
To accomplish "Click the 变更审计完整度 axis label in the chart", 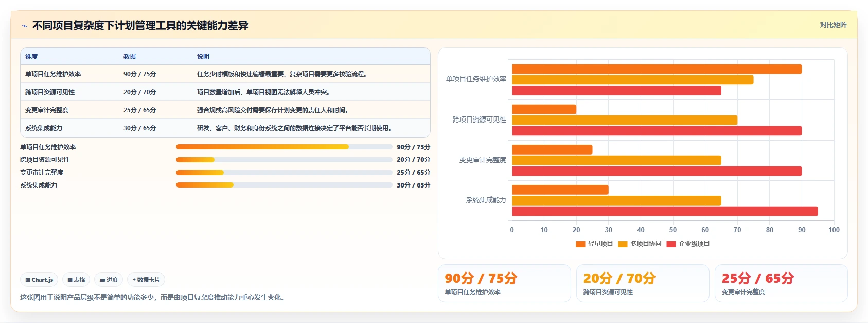I will click(483, 160).
